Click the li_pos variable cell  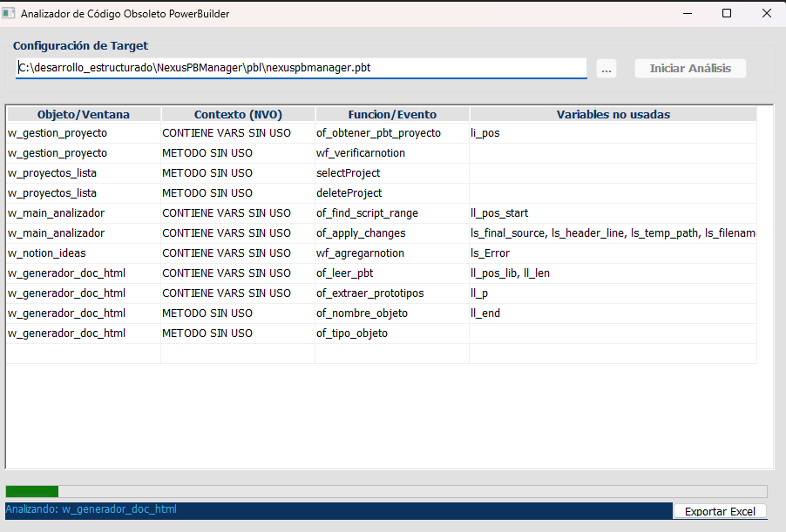613,133
